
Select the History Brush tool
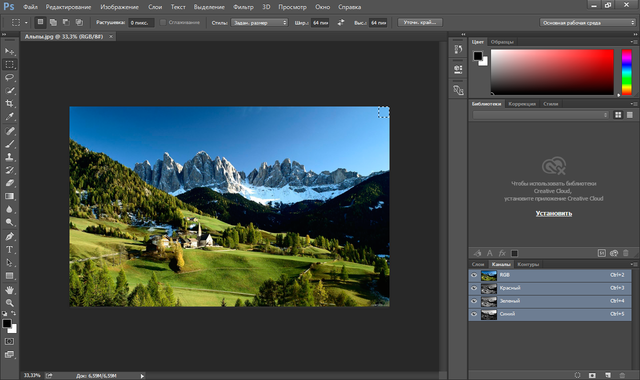click(x=9, y=170)
